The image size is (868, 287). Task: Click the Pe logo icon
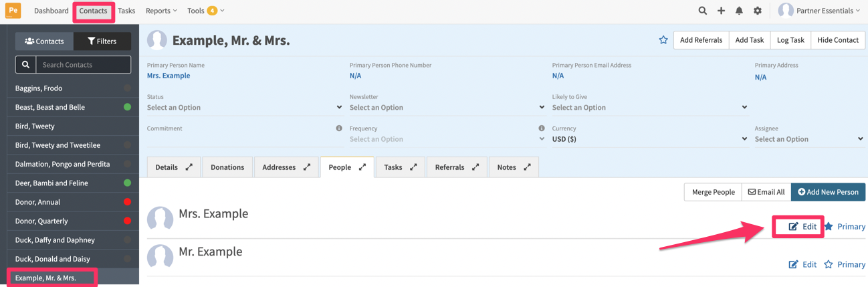point(13,11)
